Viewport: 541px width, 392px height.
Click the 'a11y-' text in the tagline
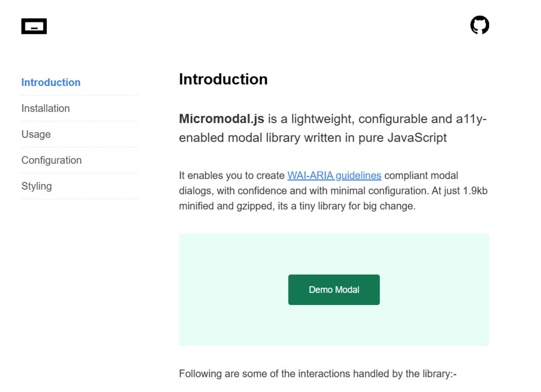pyautogui.click(x=471, y=119)
